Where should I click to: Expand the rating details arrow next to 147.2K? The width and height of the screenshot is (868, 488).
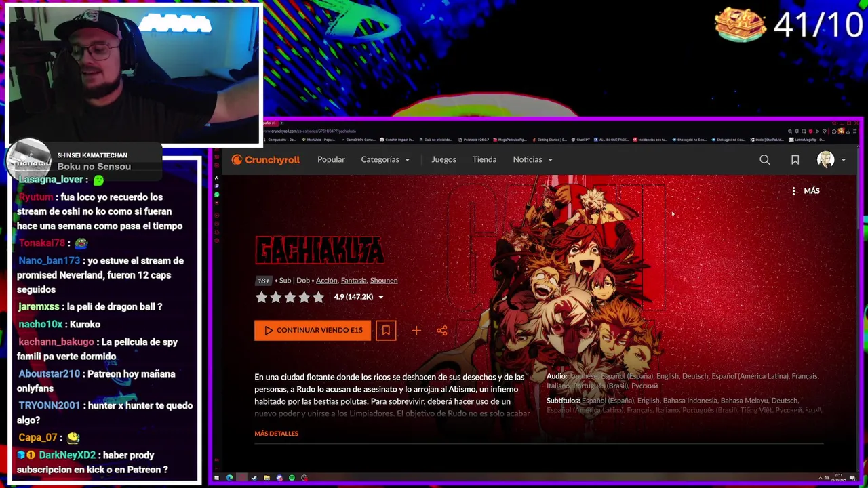[x=380, y=298]
